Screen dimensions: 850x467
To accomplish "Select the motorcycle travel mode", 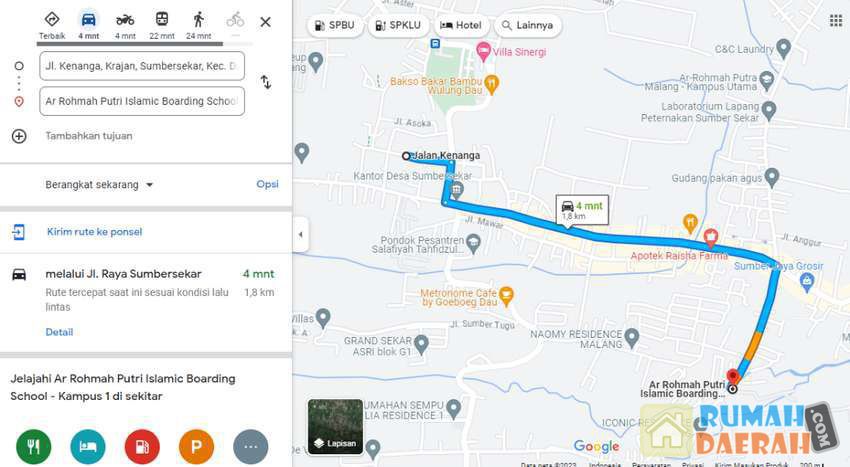I will pyautogui.click(x=125, y=25).
